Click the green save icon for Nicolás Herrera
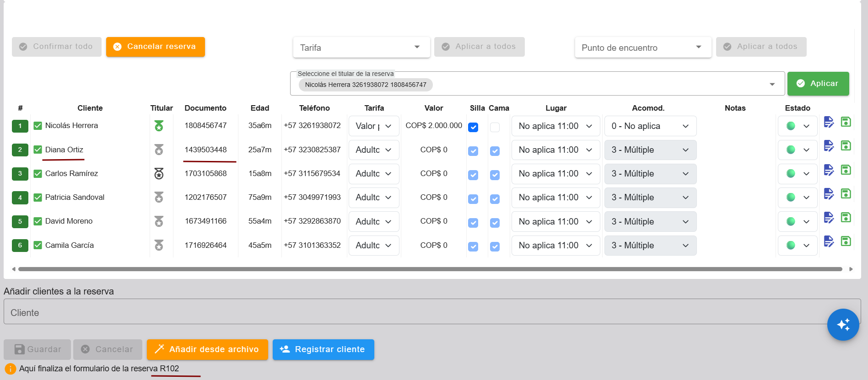The height and width of the screenshot is (380, 868). (846, 122)
